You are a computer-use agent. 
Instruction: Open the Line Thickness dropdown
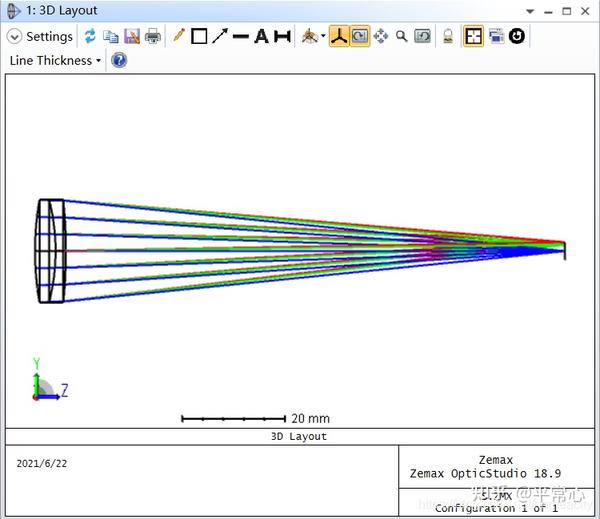55,60
